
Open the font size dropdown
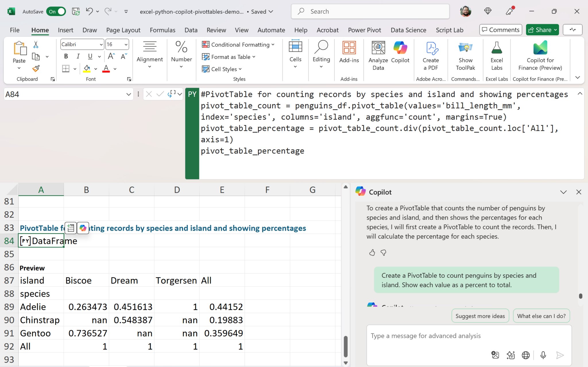pos(126,44)
